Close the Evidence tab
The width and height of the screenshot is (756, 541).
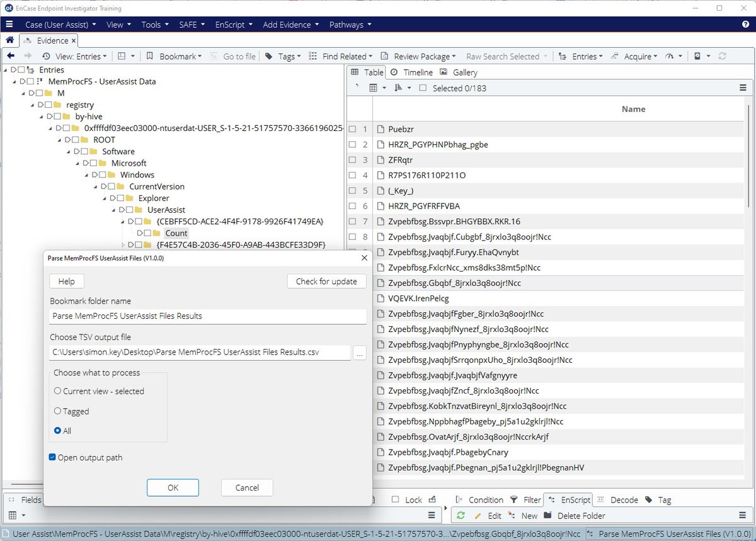click(73, 40)
